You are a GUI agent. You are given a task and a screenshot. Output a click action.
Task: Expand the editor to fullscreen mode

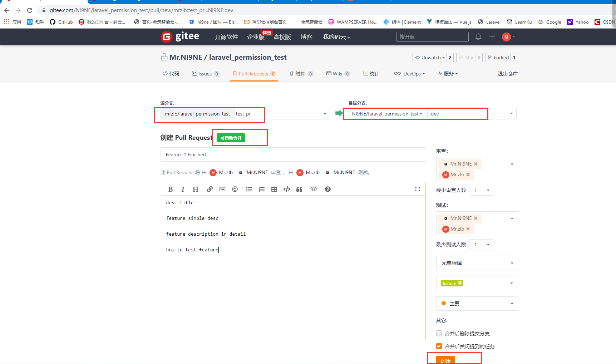tap(417, 189)
